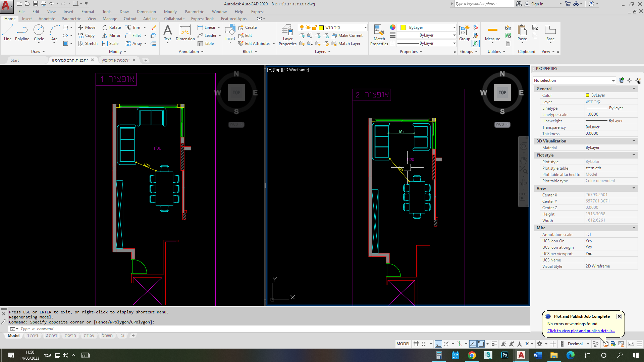Click the yellow object color swatch
This screenshot has height=362, width=644.
point(404,27)
